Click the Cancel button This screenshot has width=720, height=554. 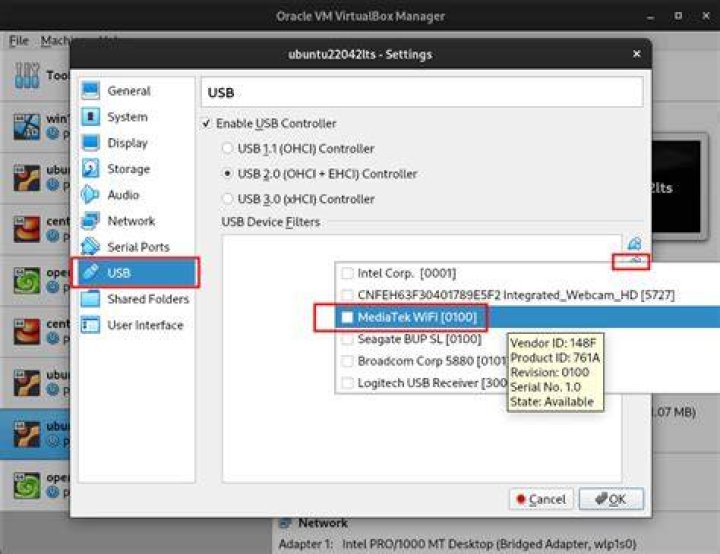click(x=541, y=499)
